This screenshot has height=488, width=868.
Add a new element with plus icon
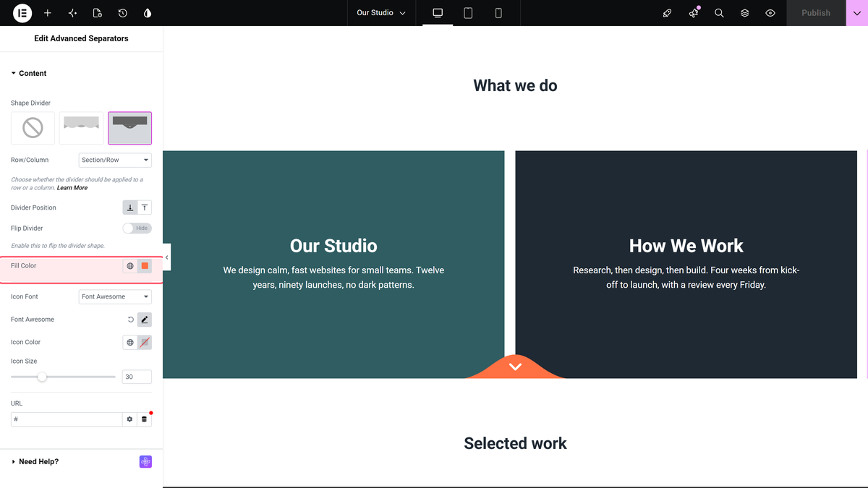(x=48, y=13)
